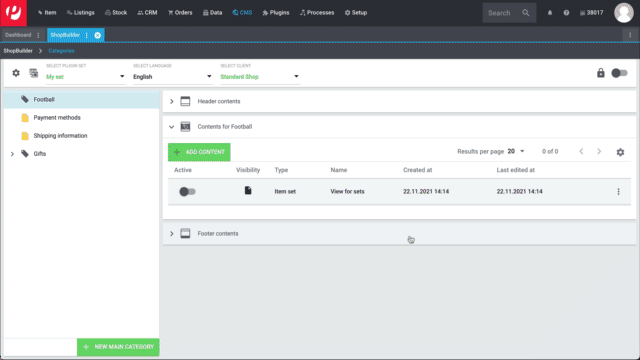Open Dashboard tab options dots

point(38,35)
